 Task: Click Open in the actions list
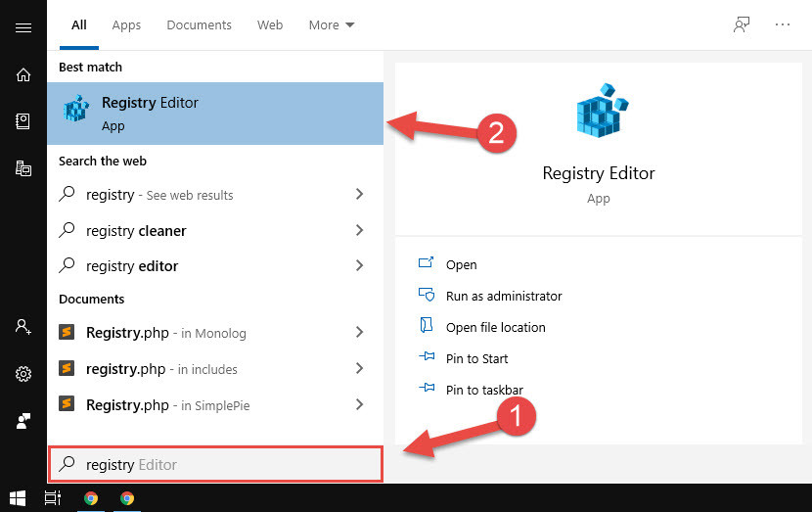click(462, 264)
